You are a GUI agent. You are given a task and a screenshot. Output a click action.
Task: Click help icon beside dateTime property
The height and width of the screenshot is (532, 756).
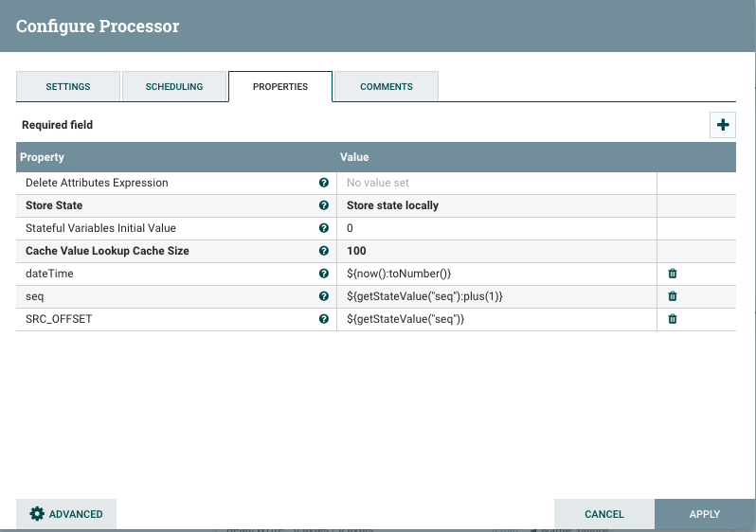[x=324, y=274]
